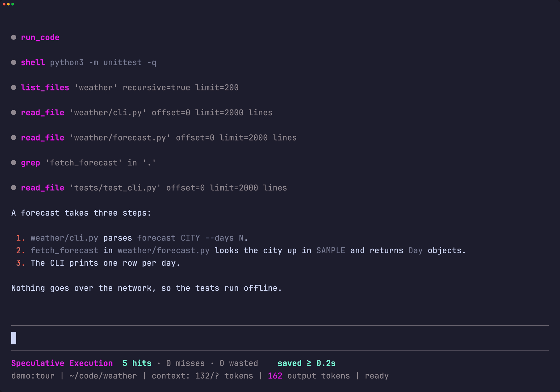Click the bullet beside the shell command
560x392 pixels.
coord(13,62)
